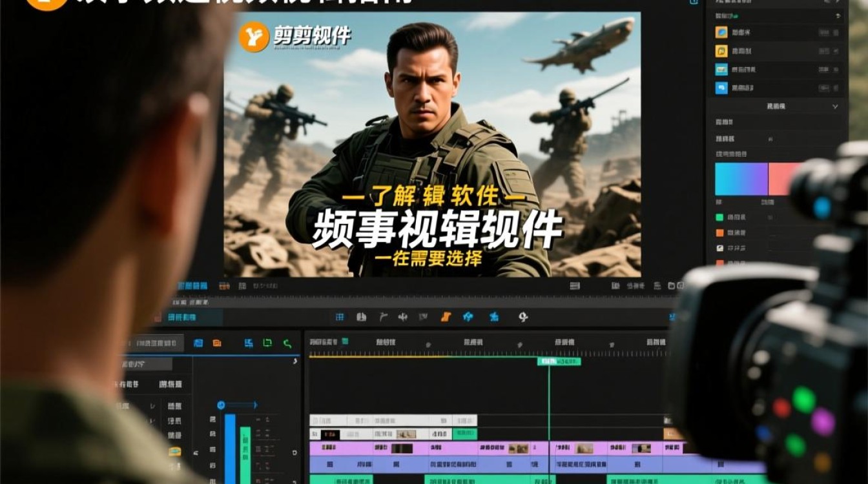Click the blue diamond icon in the timeline toolbar
Screen dimensions: 868x484
tap(468, 317)
